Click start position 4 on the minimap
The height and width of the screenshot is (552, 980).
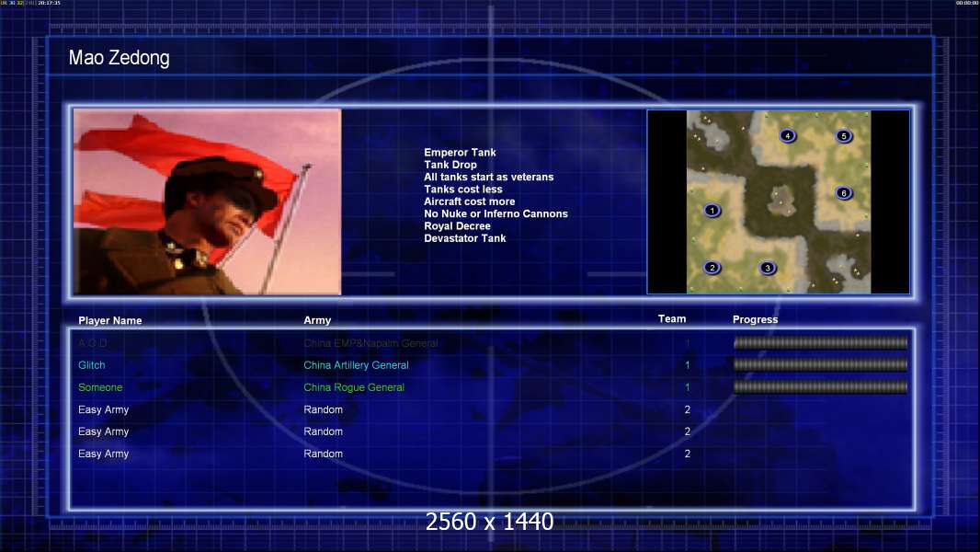tap(788, 135)
